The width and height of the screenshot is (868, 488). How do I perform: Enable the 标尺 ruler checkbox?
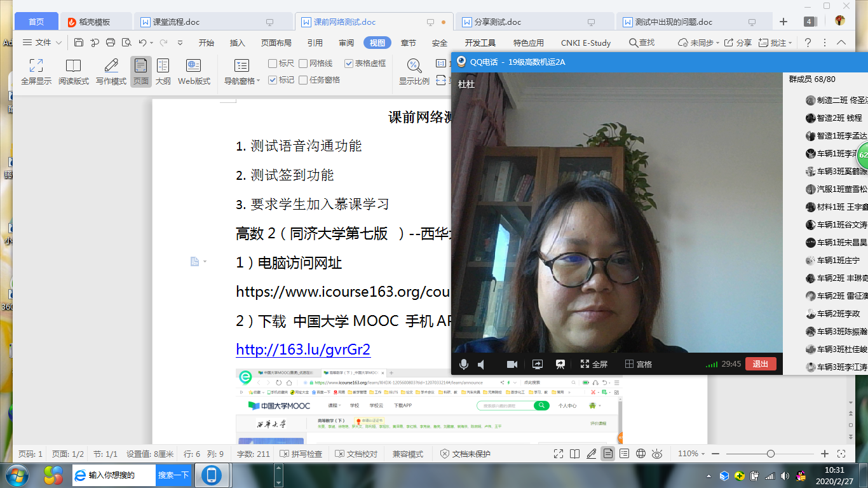point(273,64)
